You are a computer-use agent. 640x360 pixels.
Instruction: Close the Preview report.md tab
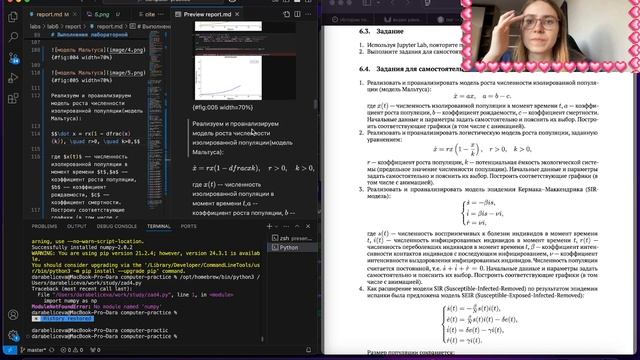coord(237,14)
